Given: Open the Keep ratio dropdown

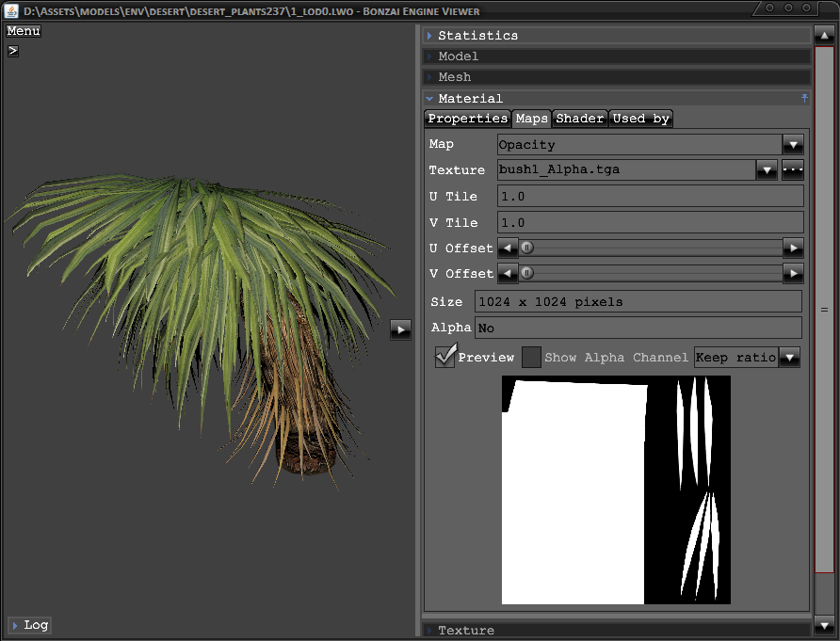Looking at the screenshot, I should (x=789, y=357).
